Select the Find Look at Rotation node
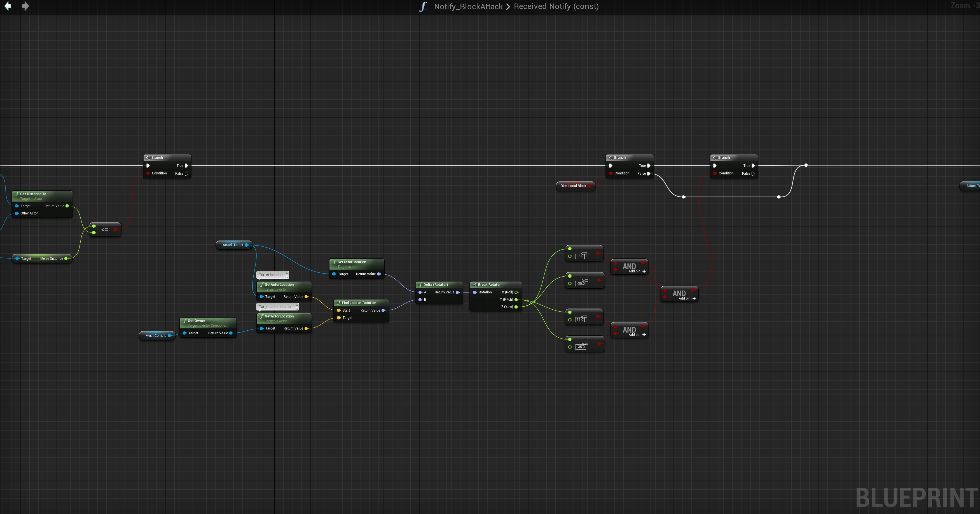Screen dimensions: 980x514 [x=359, y=303]
